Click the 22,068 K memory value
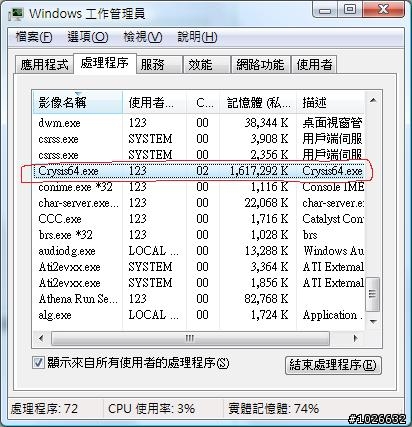The image size is (412, 427). tap(266, 203)
